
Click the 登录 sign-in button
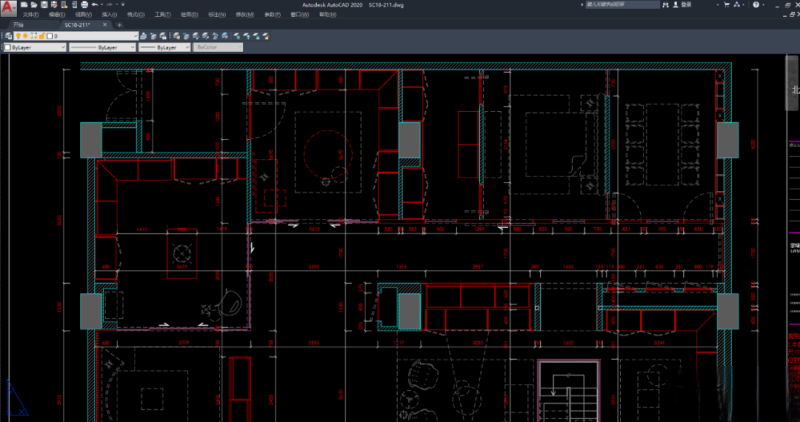[685, 5]
